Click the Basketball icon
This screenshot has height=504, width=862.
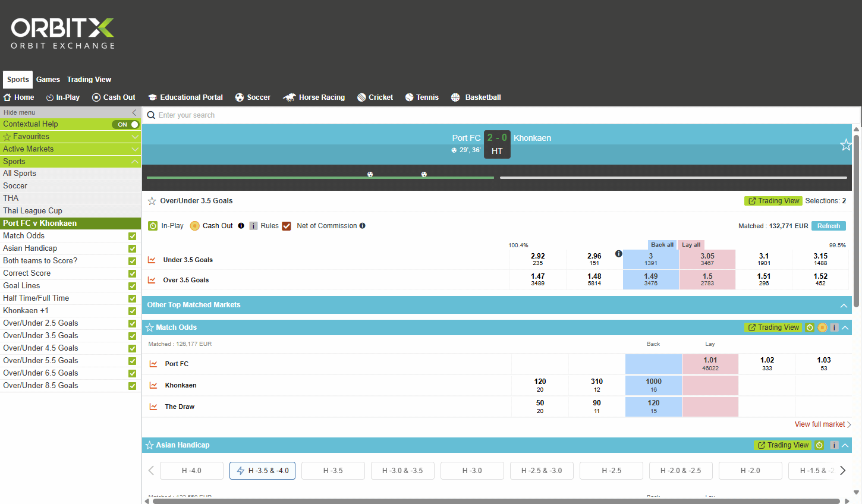tap(455, 97)
